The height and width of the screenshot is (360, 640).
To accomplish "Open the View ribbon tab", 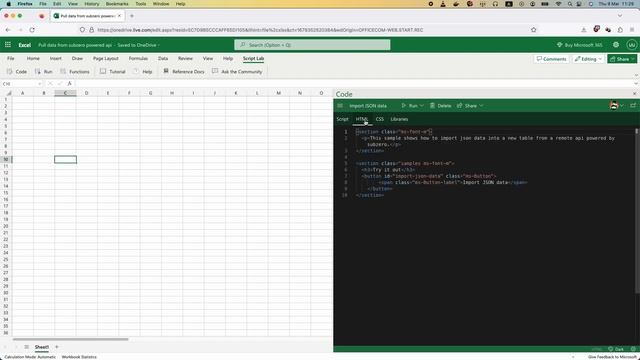I will click(208, 58).
